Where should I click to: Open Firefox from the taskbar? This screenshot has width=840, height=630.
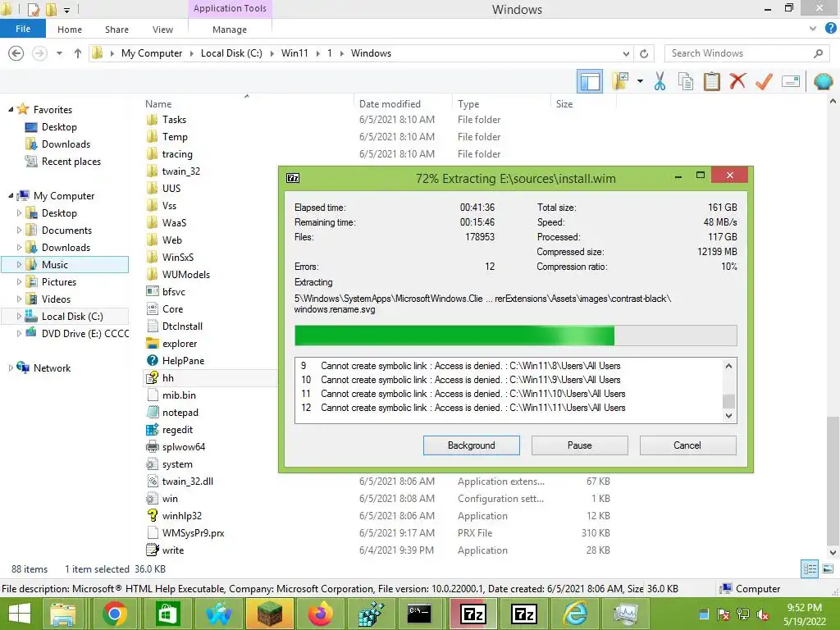321,614
